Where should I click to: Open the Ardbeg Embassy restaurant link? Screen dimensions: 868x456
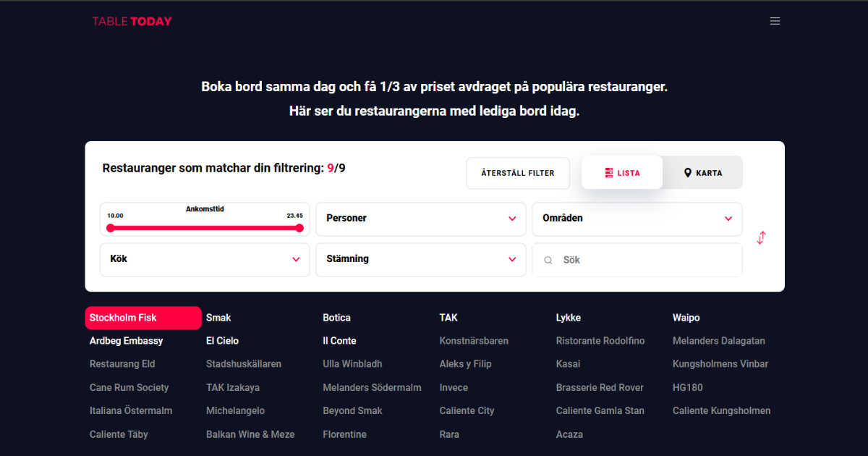pos(126,341)
